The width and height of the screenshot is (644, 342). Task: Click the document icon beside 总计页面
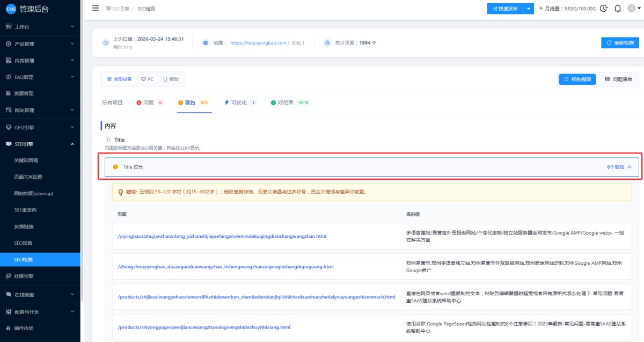[x=327, y=43]
